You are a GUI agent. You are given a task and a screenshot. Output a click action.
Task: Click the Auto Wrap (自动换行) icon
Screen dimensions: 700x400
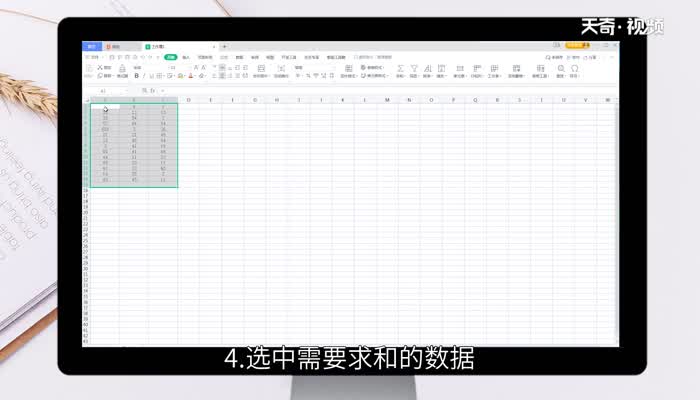click(281, 68)
